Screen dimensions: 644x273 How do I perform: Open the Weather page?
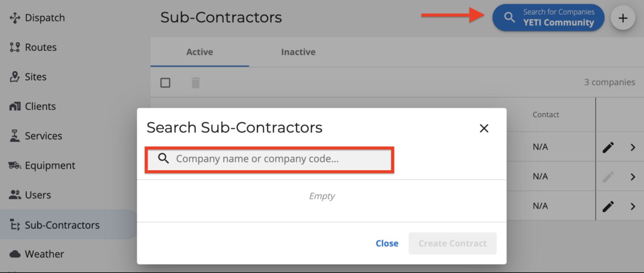click(36, 254)
